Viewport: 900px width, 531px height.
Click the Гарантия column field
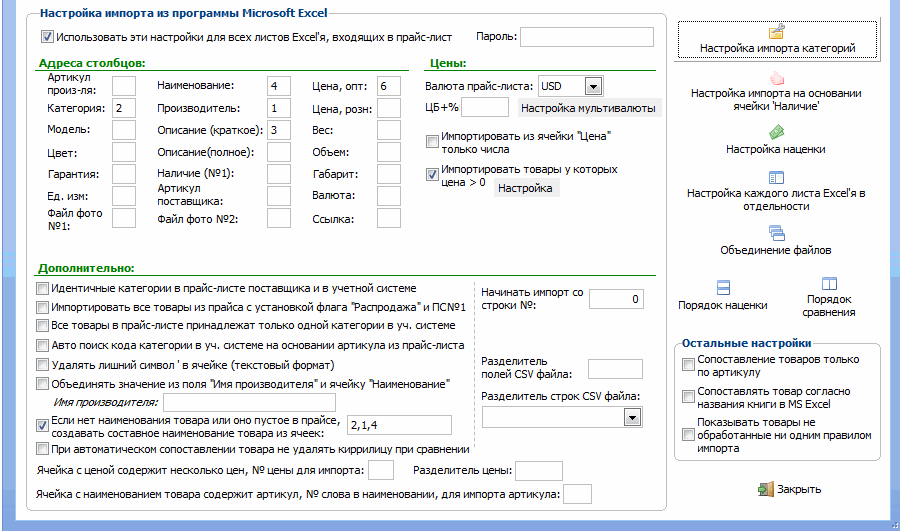(x=124, y=174)
